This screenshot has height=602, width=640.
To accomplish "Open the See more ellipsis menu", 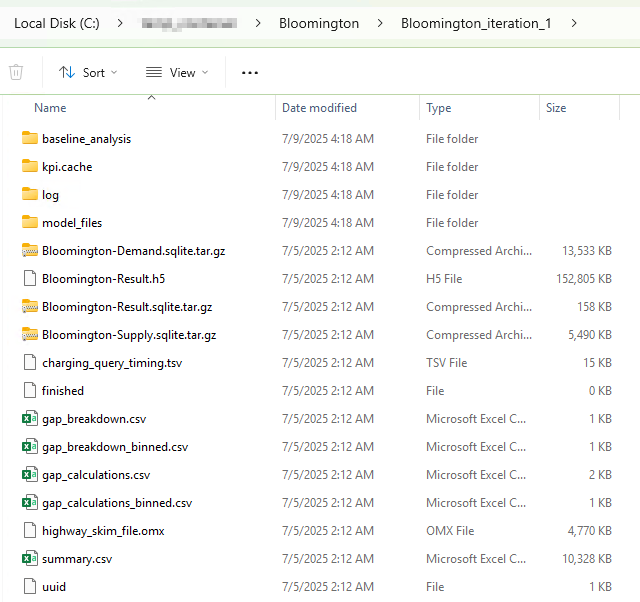I will [x=250, y=73].
